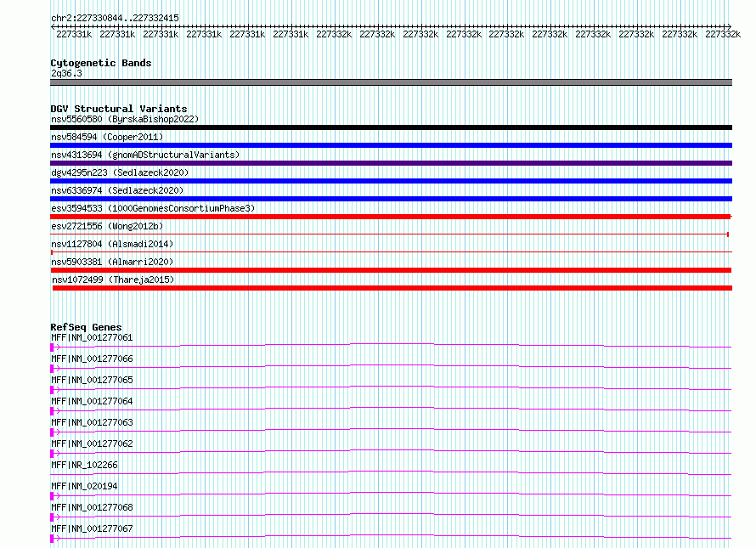The width and height of the screenshot is (756, 548).
Task: Select the DGV Structural Variants track title
Action: coord(119,109)
